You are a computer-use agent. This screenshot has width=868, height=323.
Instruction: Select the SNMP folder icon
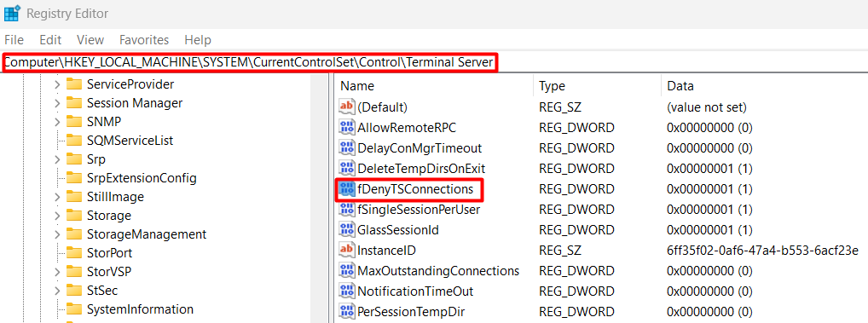(x=73, y=122)
